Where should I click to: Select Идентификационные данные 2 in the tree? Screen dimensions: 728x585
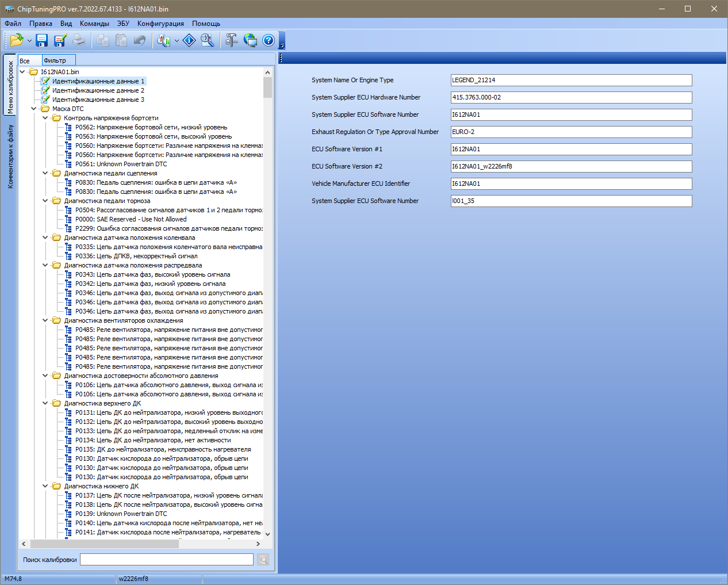(x=98, y=90)
